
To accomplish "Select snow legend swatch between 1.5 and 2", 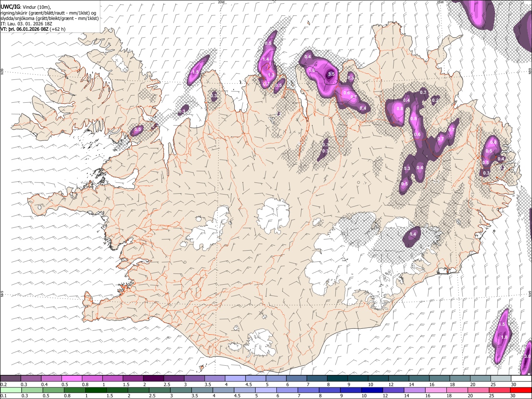I will 133,378.
